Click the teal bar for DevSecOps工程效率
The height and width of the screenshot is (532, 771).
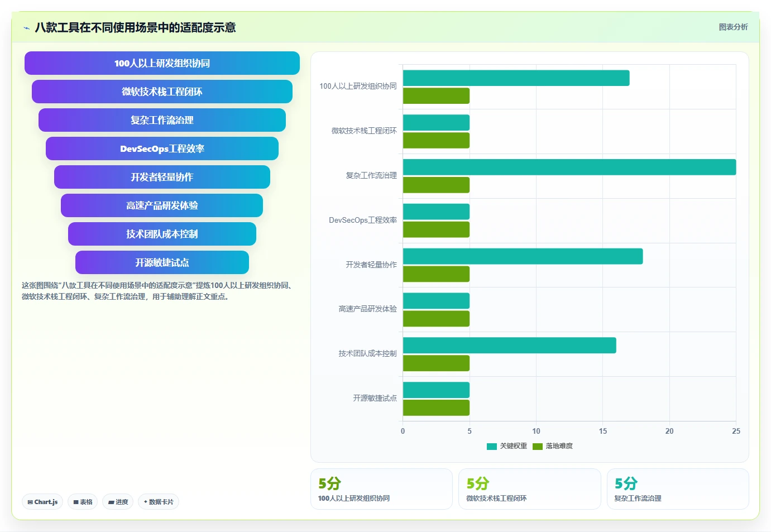(x=436, y=212)
